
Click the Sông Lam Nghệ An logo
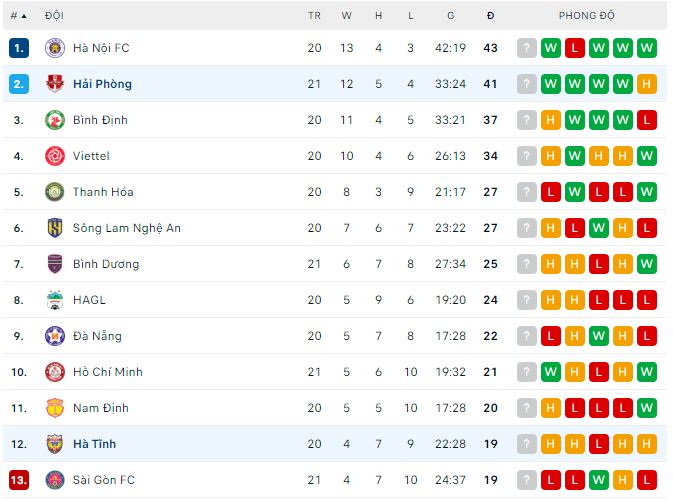coord(54,228)
